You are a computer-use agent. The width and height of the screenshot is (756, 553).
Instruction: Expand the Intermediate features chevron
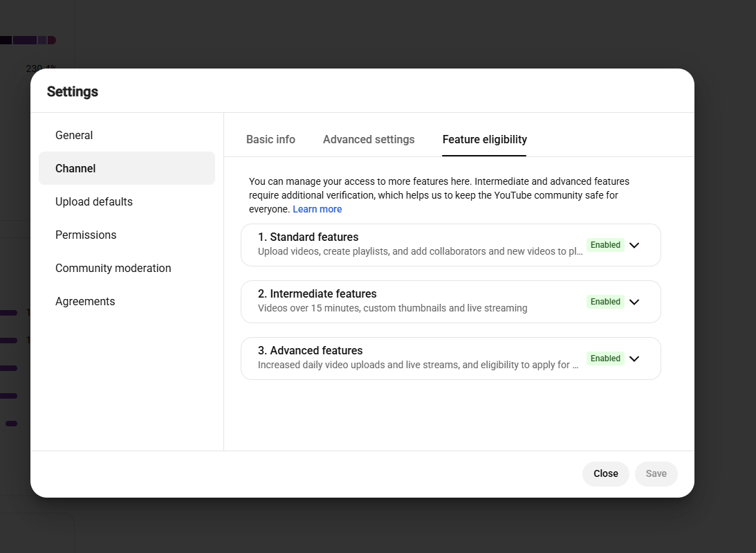point(634,302)
